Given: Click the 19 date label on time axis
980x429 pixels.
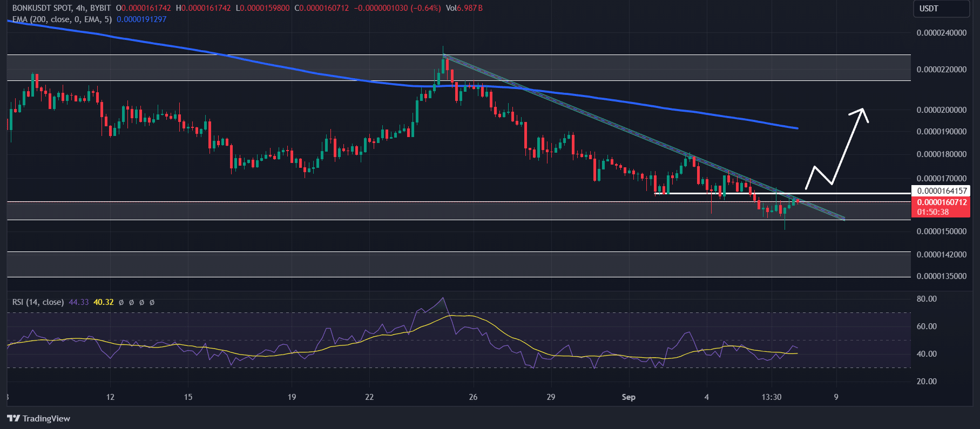Looking at the screenshot, I should [x=292, y=397].
